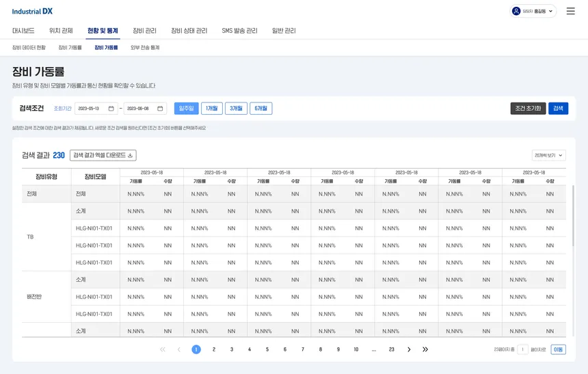
Task: Go to the 장비 관리 tab
Action: click(x=144, y=31)
